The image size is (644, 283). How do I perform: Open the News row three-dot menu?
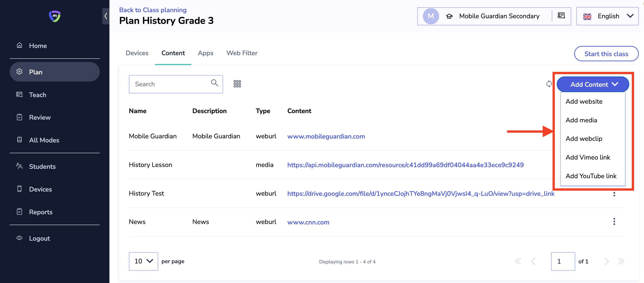pos(614,222)
